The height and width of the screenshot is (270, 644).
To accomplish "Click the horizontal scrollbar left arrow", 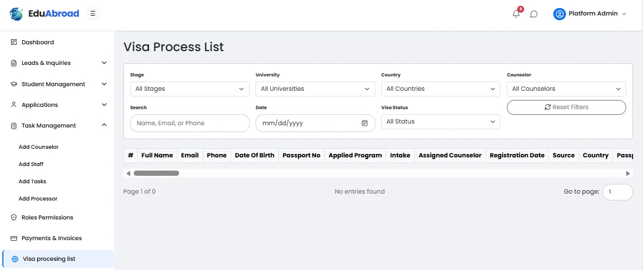I will (x=128, y=173).
